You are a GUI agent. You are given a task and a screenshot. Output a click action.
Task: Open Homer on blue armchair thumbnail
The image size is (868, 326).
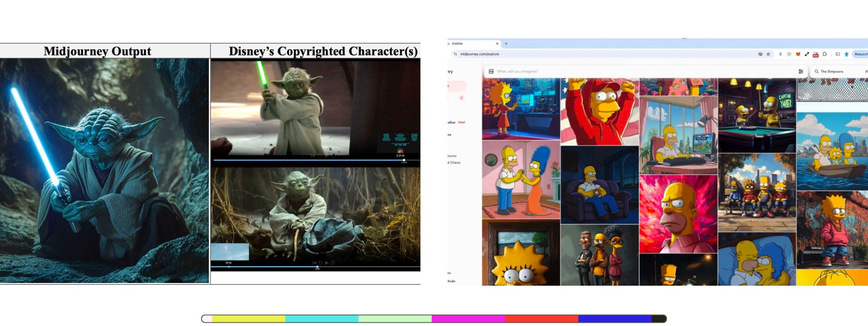click(x=600, y=185)
